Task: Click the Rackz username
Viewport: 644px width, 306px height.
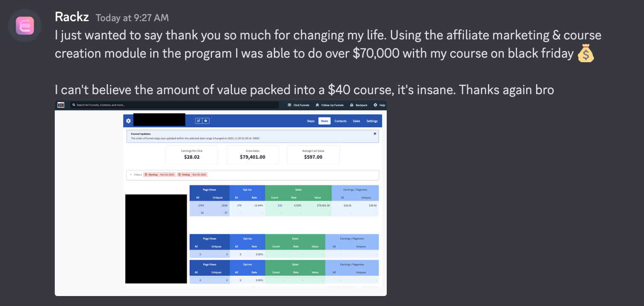Action: click(x=71, y=17)
